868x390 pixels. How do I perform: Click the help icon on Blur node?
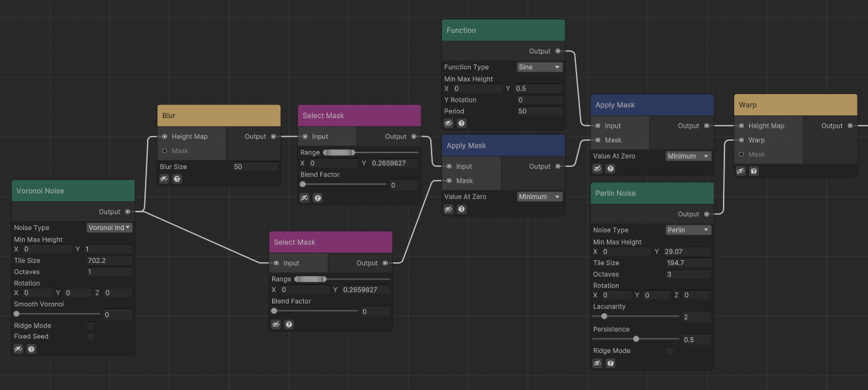[177, 179]
